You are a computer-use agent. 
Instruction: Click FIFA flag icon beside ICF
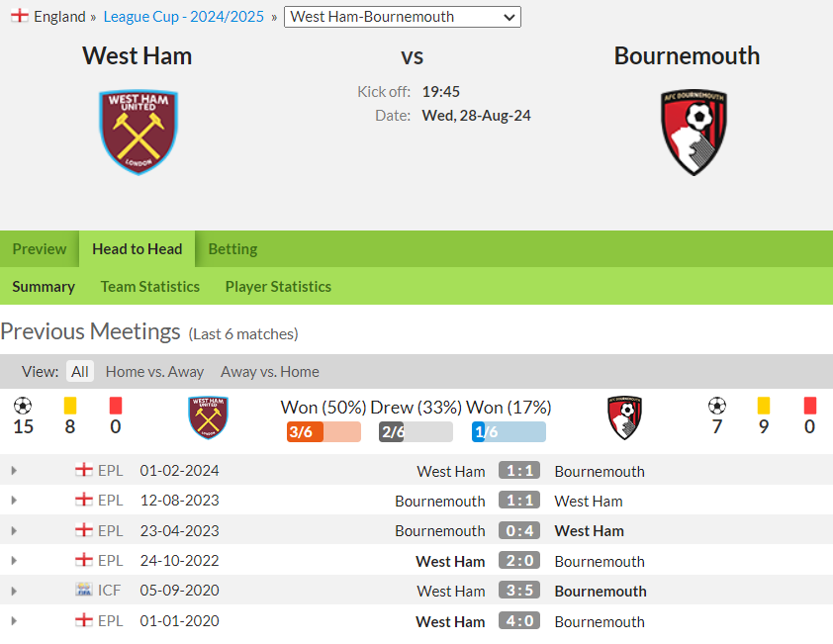click(x=84, y=590)
